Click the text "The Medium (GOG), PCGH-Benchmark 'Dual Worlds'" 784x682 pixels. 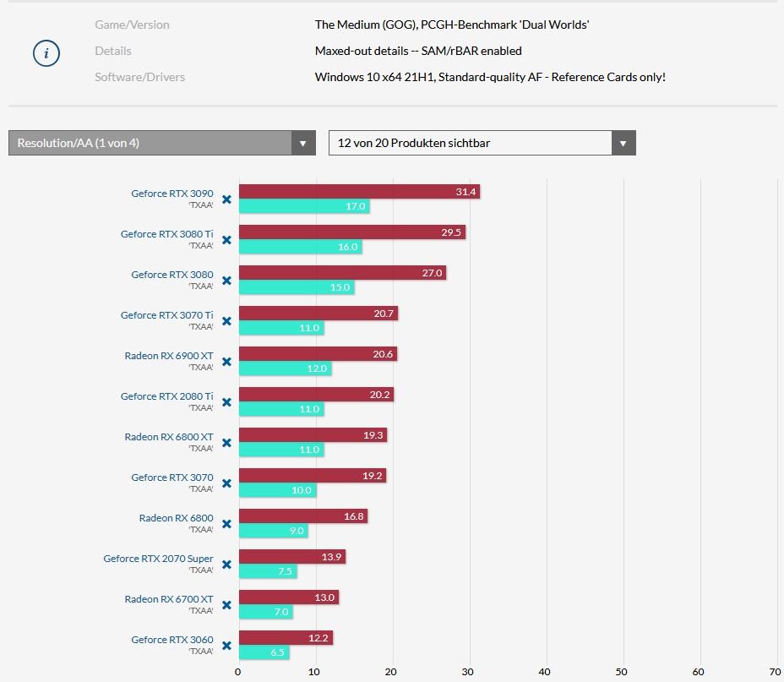(x=452, y=25)
